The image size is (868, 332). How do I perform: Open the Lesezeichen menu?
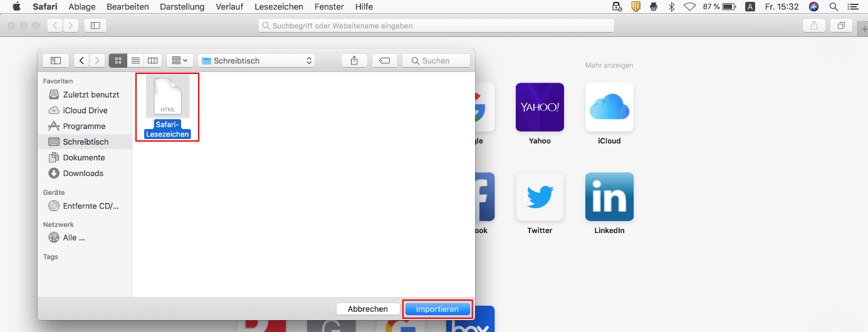279,6
